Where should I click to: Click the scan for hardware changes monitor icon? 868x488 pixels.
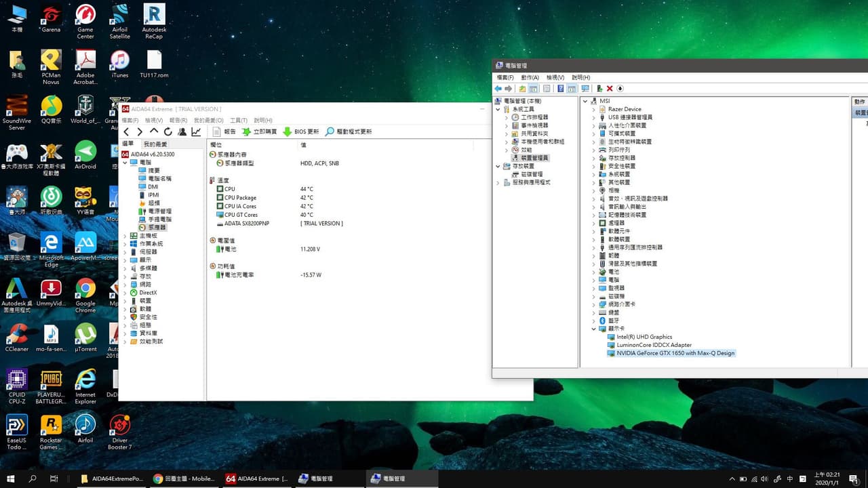pos(585,89)
